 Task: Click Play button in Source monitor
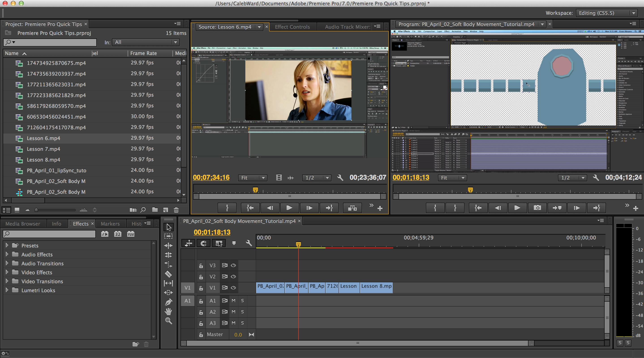(289, 208)
